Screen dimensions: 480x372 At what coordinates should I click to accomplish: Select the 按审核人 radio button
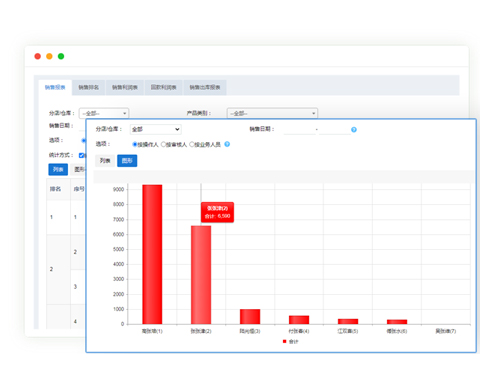click(x=163, y=144)
